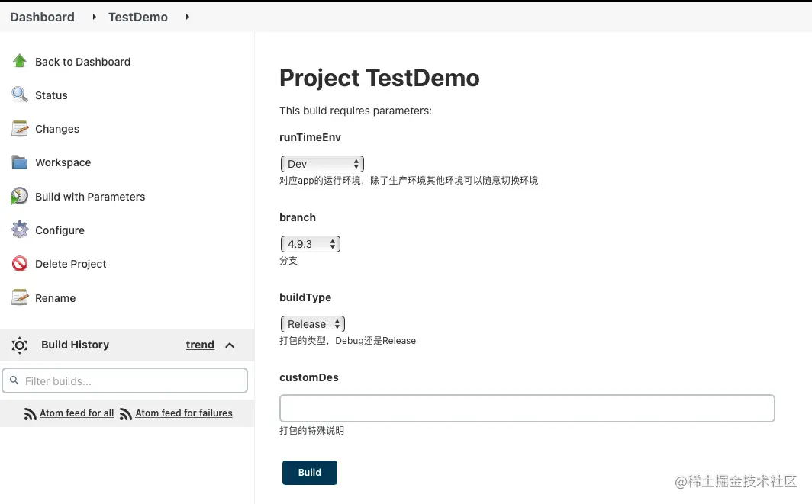Open the branch dropdown showing 4.9.3
The width and height of the screenshot is (812, 504).
click(310, 244)
